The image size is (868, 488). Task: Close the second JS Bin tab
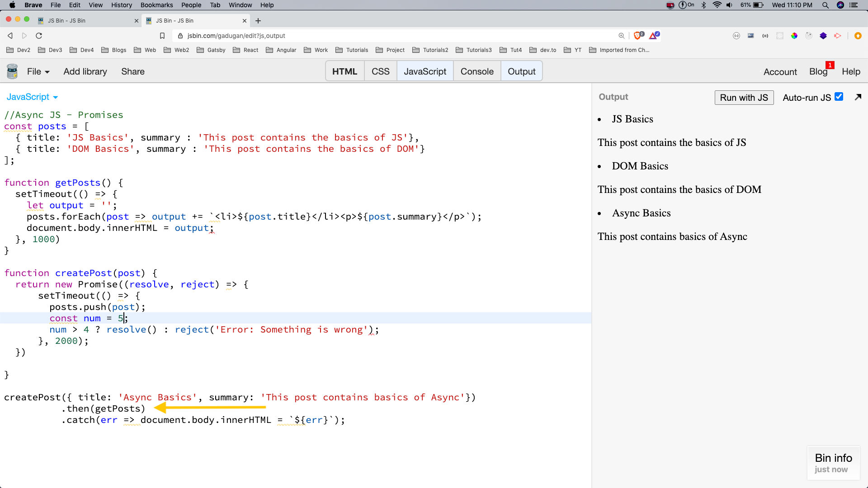click(245, 21)
